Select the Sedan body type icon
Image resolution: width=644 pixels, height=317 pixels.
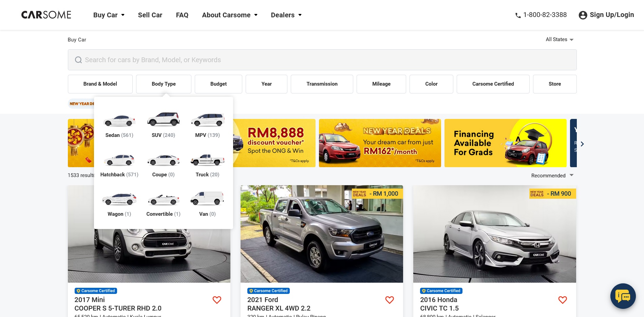119,121
